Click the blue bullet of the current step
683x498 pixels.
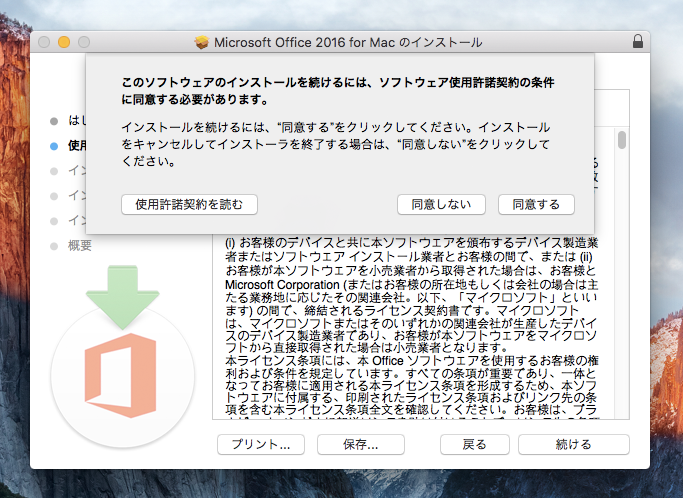click(54, 146)
